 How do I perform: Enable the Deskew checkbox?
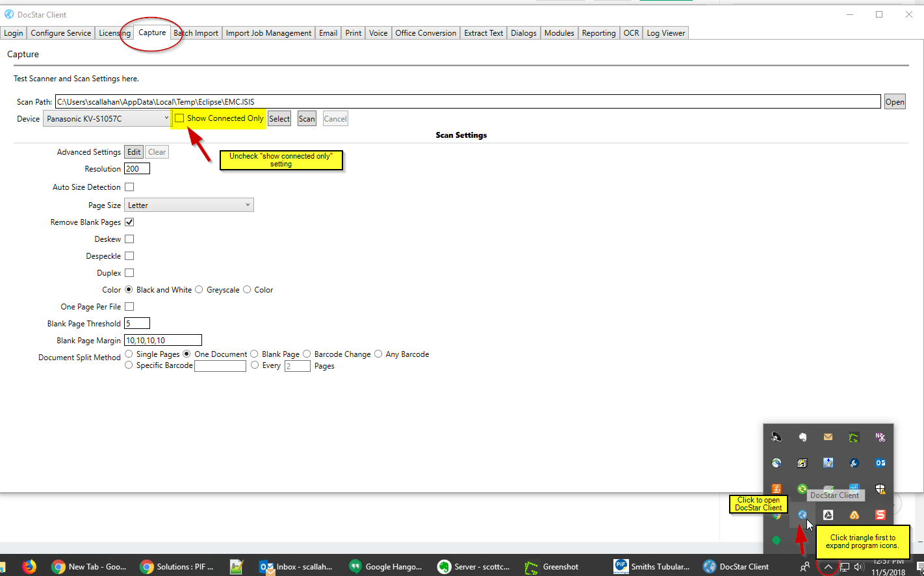tap(129, 239)
